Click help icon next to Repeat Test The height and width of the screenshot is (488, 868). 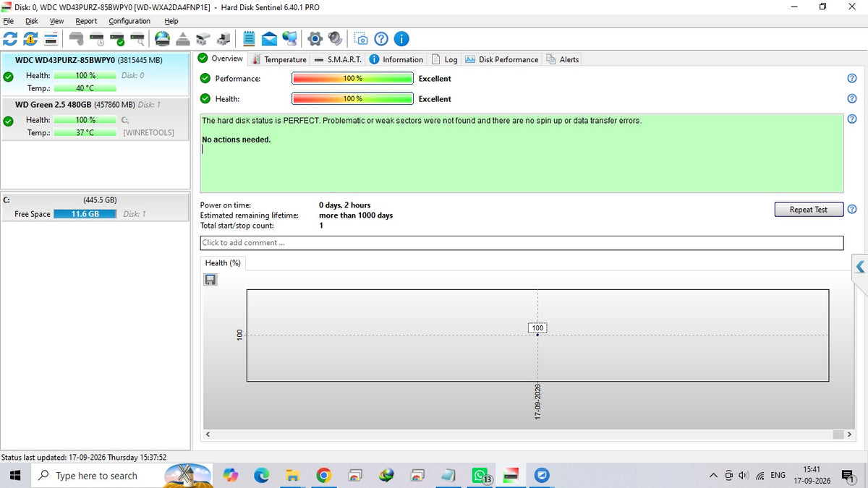(x=851, y=209)
